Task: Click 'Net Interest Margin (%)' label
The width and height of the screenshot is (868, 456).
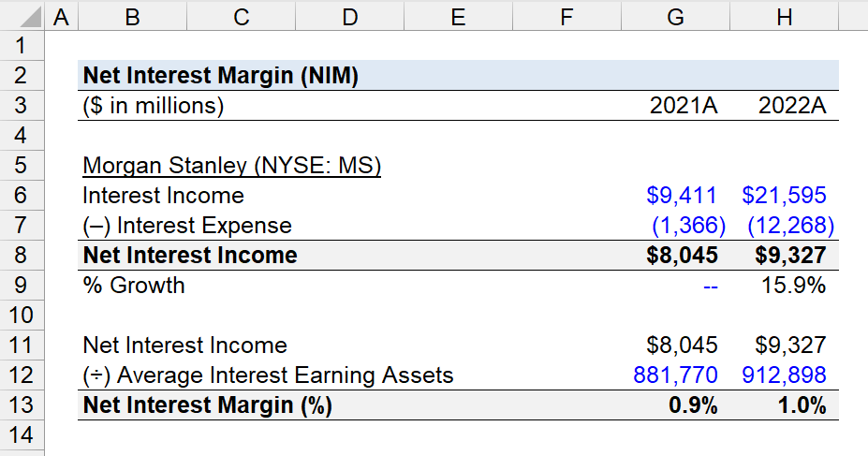Action: tap(207, 405)
